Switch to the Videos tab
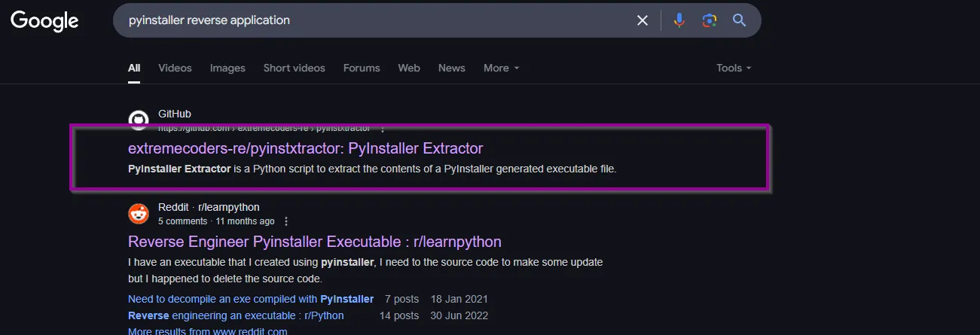The height and width of the screenshot is (335, 980). (x=175, y=68)
